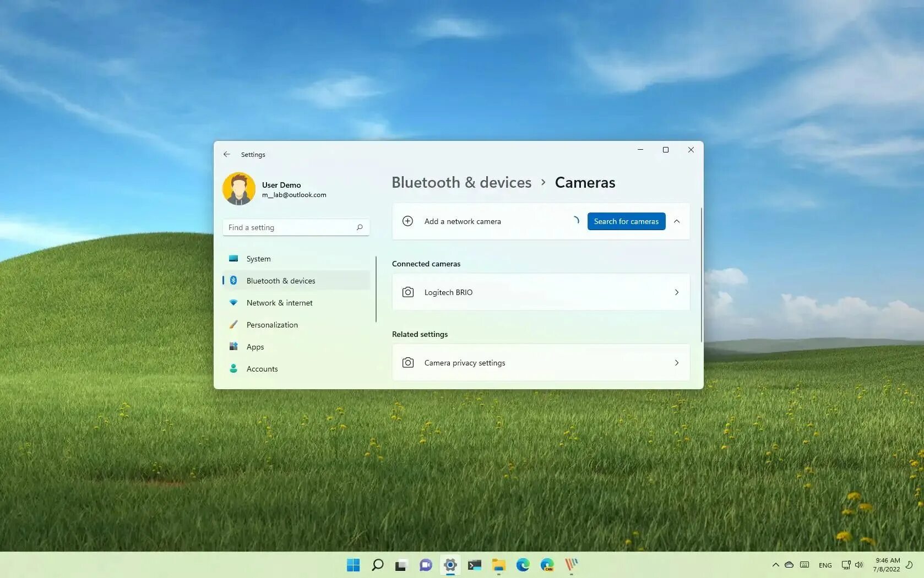
Task: Maximize the Settings window
Action: pos(666,150)
